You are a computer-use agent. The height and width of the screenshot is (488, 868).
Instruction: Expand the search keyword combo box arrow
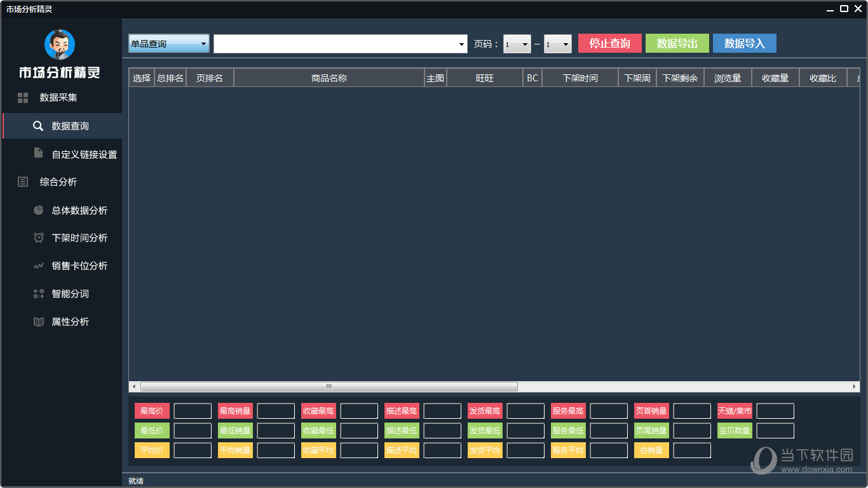click(462, 44)
